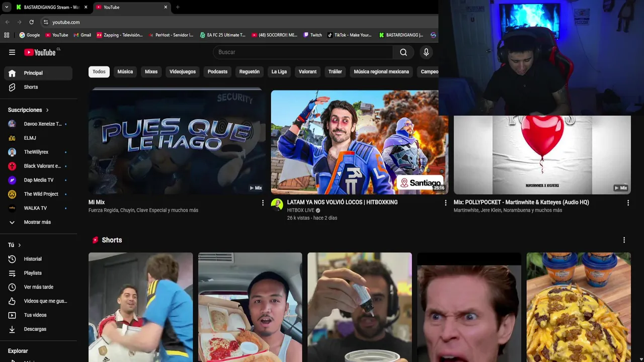
Task: Open the Short with man eating in car
Action: coord(250,307)
